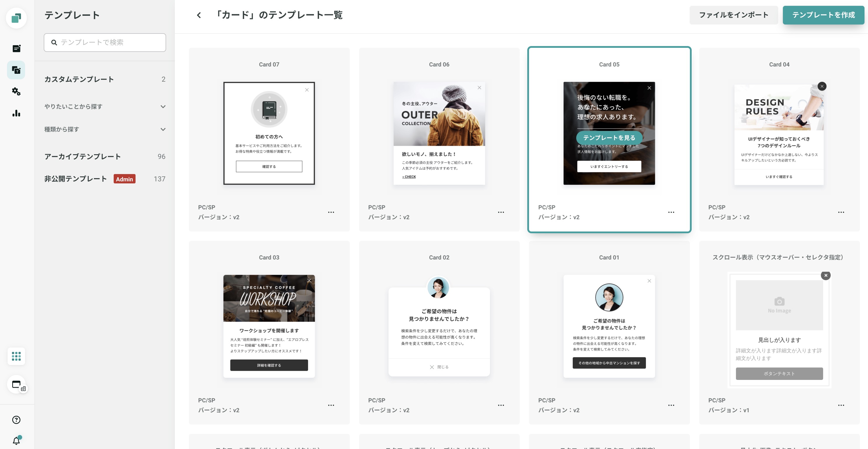Open the three-dot menu for Card 04
The image size is (868, 449).
click(841, 212)
